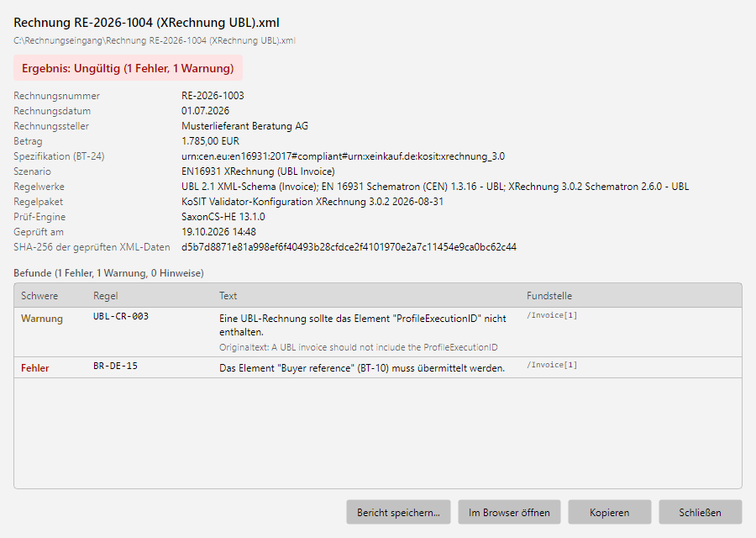Click the SHA-256 hash value
This screenshot has width=756, height=538.
point(349,247)
